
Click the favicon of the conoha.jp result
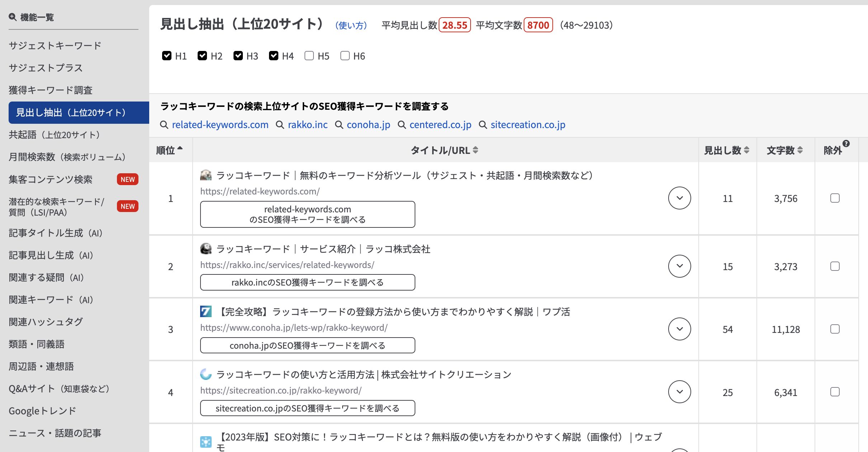(206, 311)
